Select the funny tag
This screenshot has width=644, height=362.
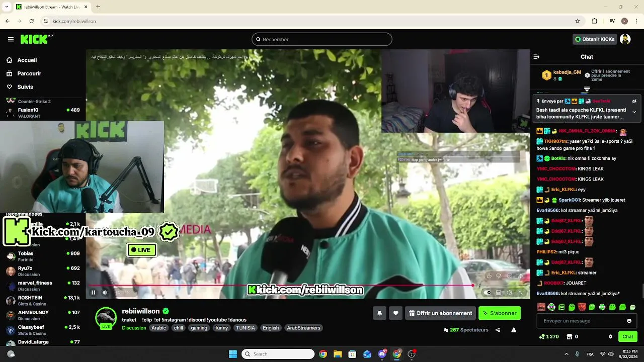click(221, 328)
